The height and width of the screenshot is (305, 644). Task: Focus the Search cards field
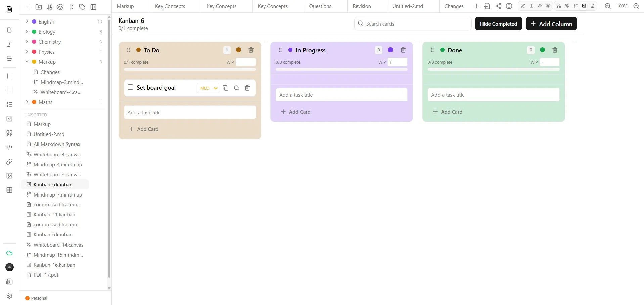pos(413,24)
